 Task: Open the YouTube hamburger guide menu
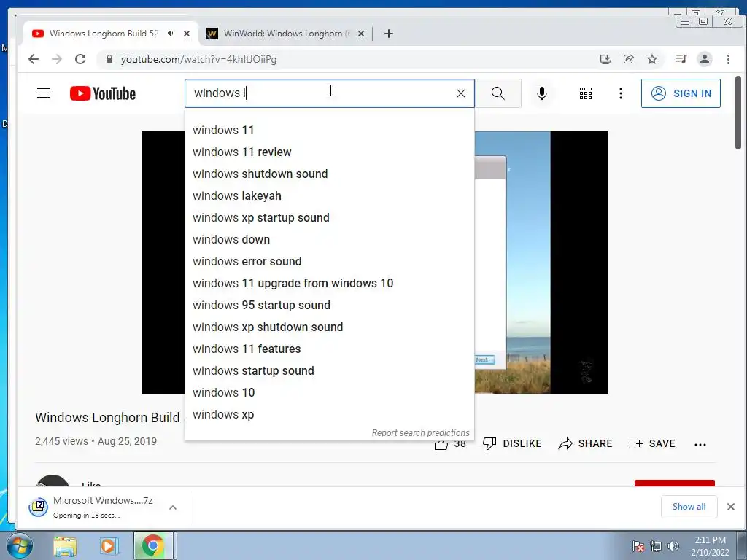coord(44,93)
